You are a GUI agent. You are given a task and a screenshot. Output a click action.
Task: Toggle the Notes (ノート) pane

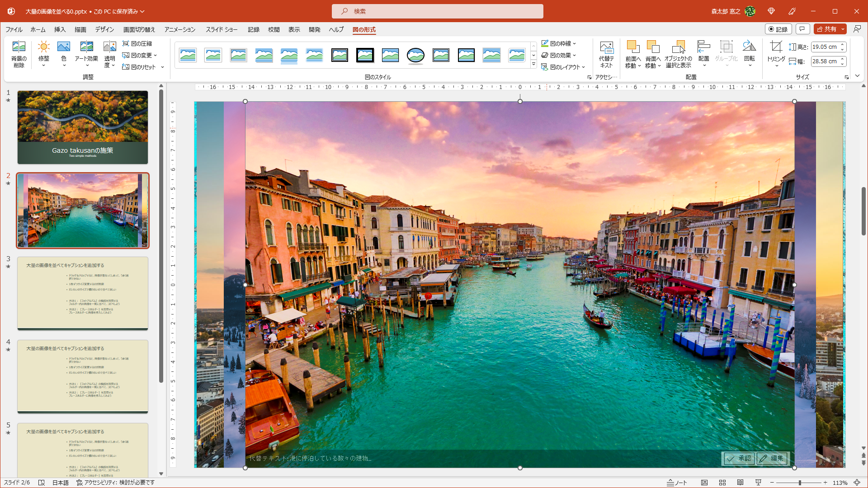(677, 483)
